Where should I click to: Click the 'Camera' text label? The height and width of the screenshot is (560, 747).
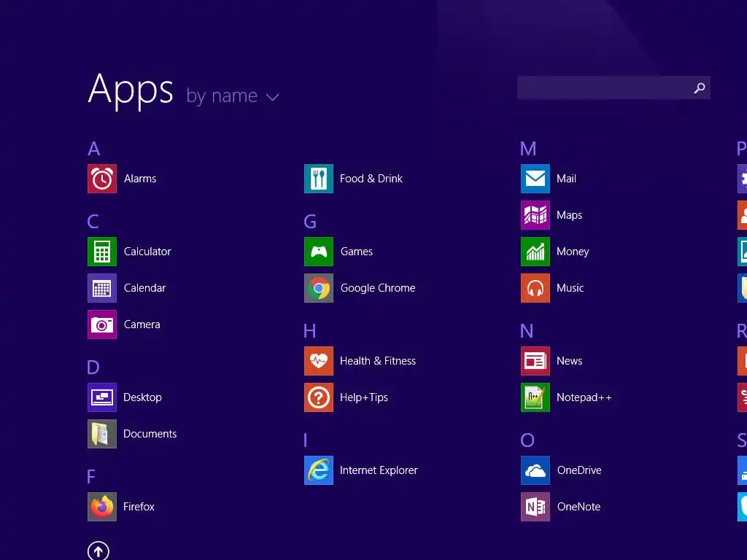coord(142,324)
